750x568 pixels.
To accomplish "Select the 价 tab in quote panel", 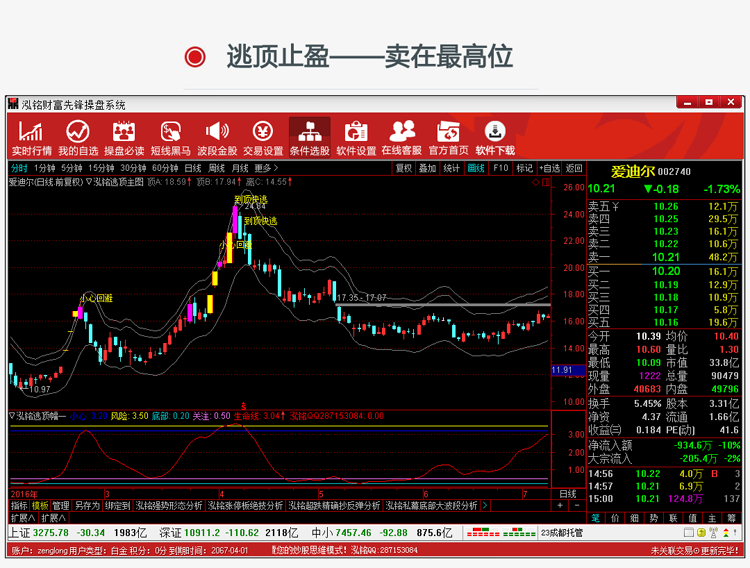I will pos(615,518).
